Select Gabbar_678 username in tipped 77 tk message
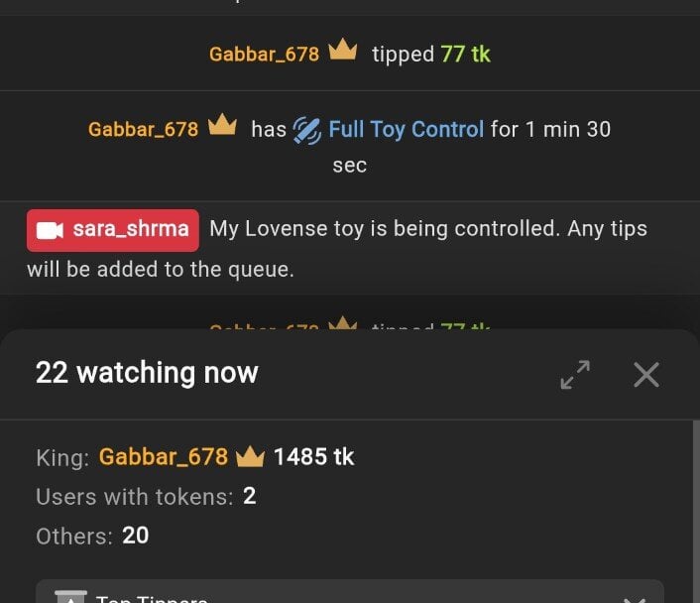This screenshot has width=700, height=603. pyautogui.click(x=265, y=55)
